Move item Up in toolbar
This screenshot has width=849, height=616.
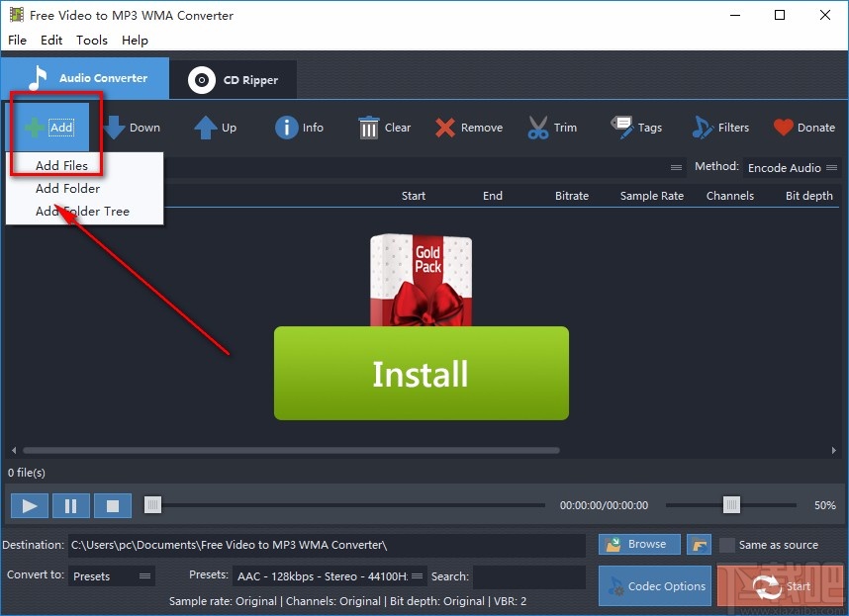pyautogui.click(x=215, y=128)
